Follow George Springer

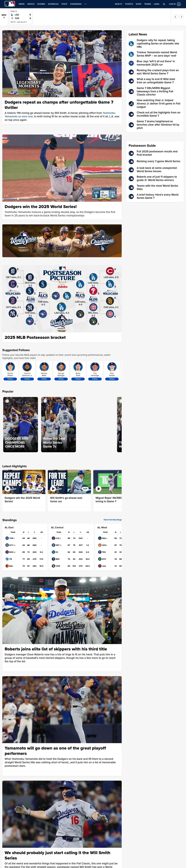click(x=61, y=379)
